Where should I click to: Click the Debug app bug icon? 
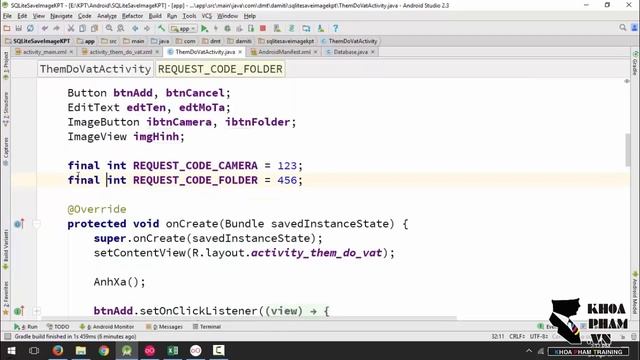228,28
